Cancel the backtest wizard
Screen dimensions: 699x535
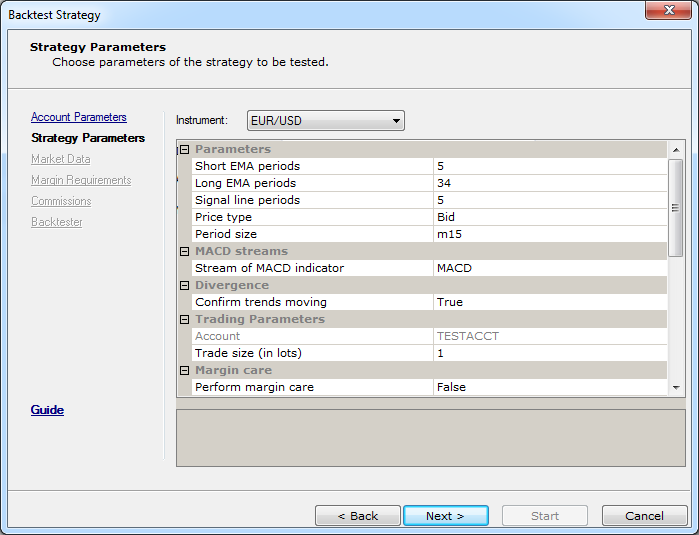645,516
